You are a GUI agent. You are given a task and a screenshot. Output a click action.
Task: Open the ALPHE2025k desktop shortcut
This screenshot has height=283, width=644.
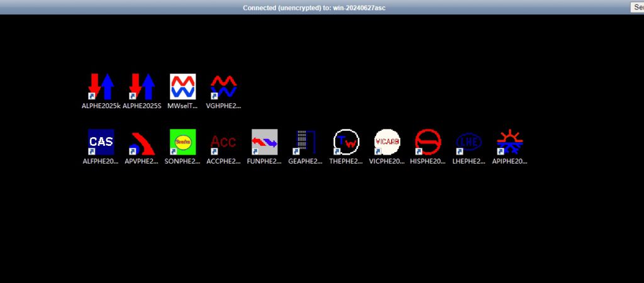(101, 87)
